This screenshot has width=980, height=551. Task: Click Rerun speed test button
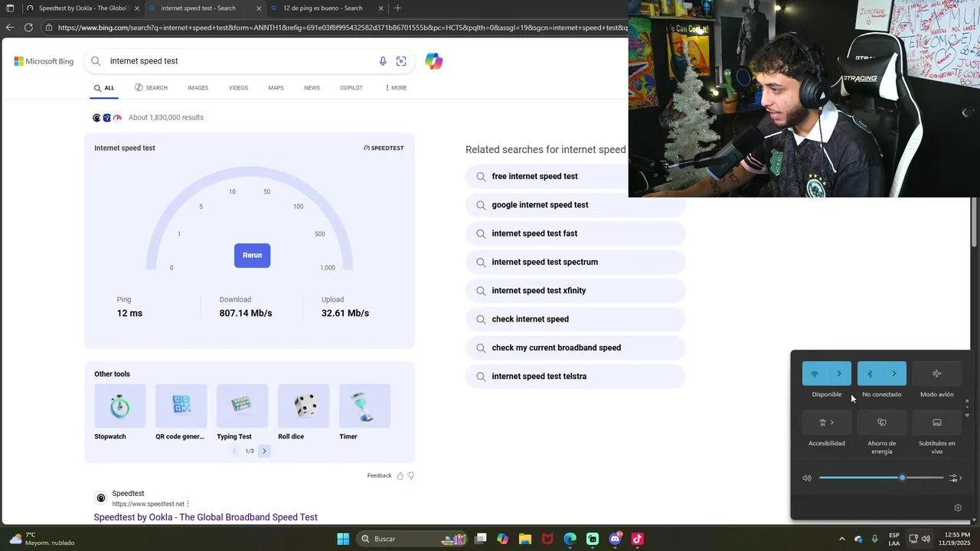(x=252, y=256)
